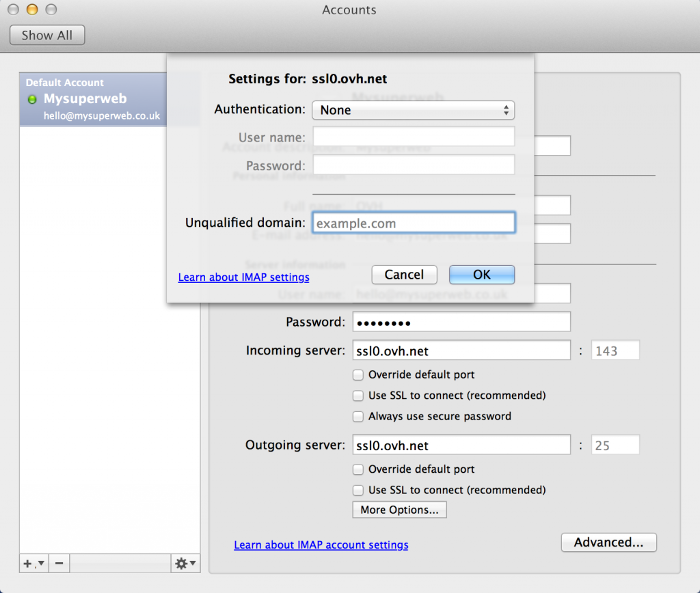The width and height of the screenshot is (700, 593).
Task: Click the sheet Password field
Action: [414, 165]
